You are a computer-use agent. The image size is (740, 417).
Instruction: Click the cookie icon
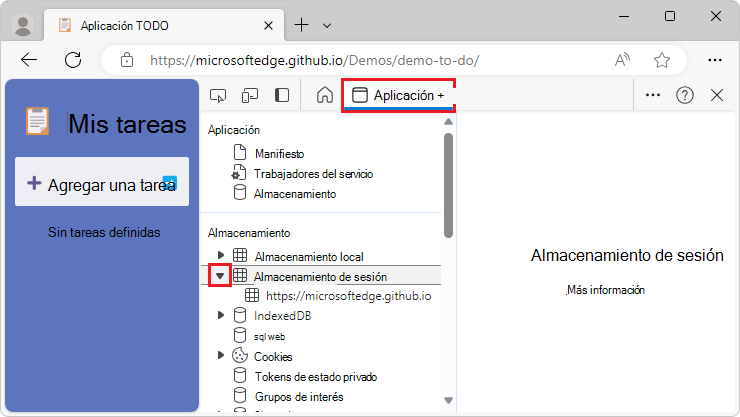(x=240, y=355)
